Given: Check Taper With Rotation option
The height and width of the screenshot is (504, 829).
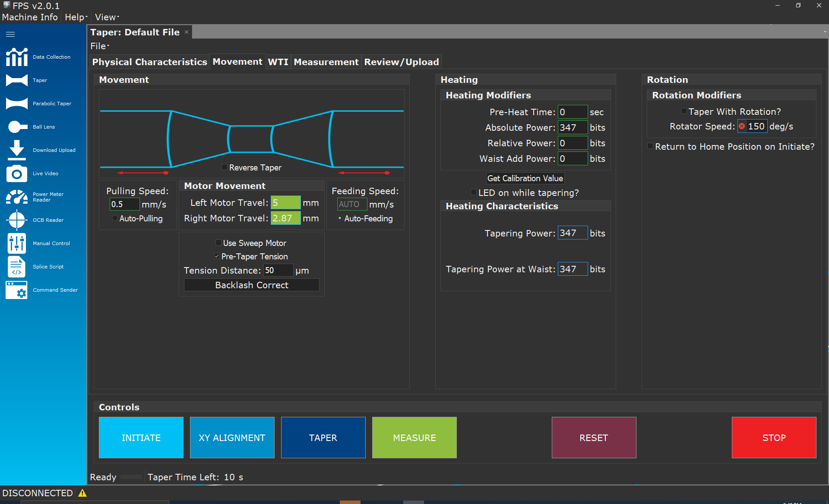Looking at the screenshot, I should pyautogui.click(x=683, y=111).
